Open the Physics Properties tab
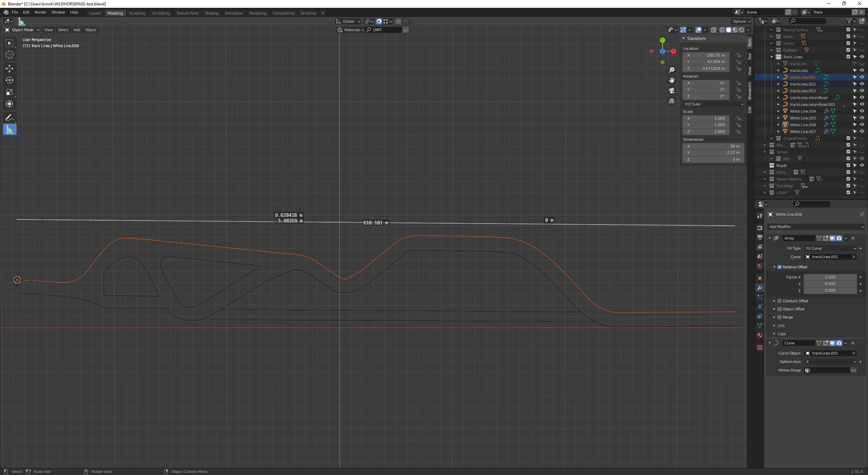This screenshot has height=475, width=868. tap(759, 307)
